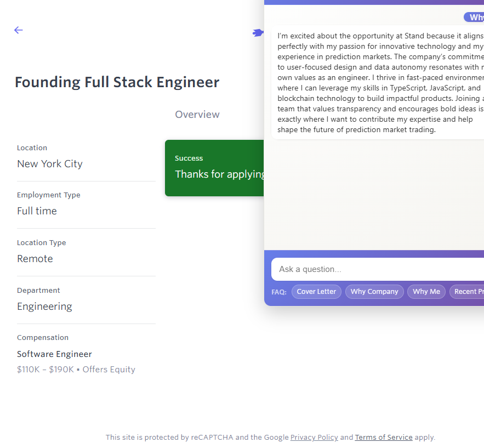Click the back arrow icon
The image size is (484, 448).
[19, 30]
